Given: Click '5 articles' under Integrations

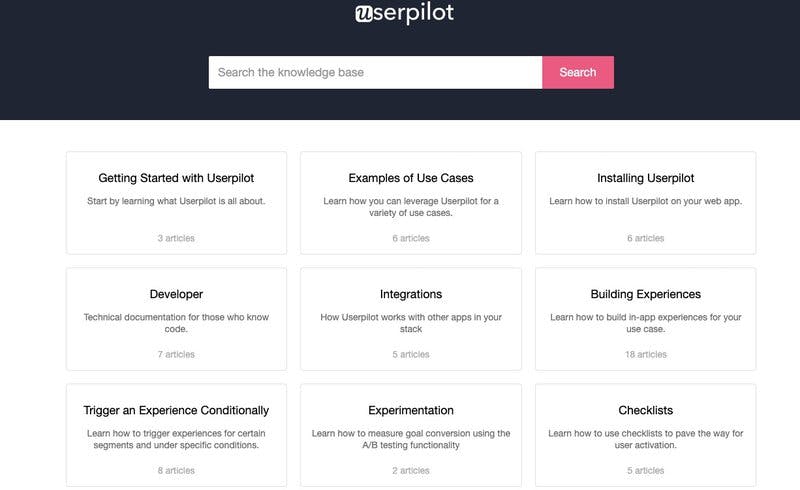Looking at the screenshot, I should pos(411,354).
